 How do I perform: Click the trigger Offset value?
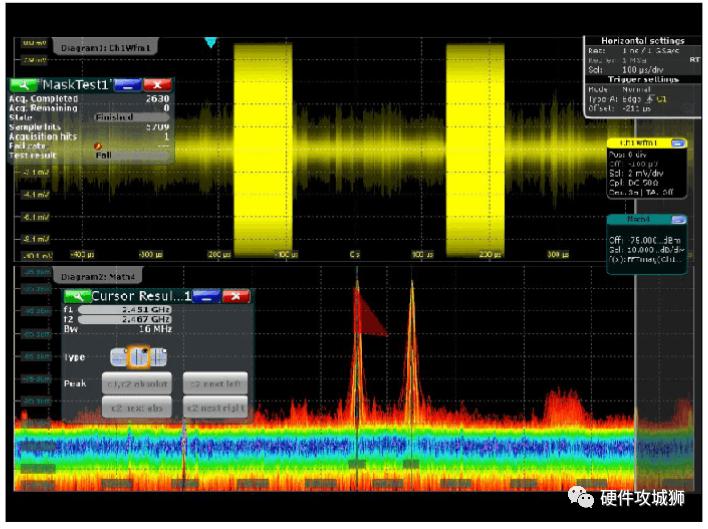coord(636,109)
